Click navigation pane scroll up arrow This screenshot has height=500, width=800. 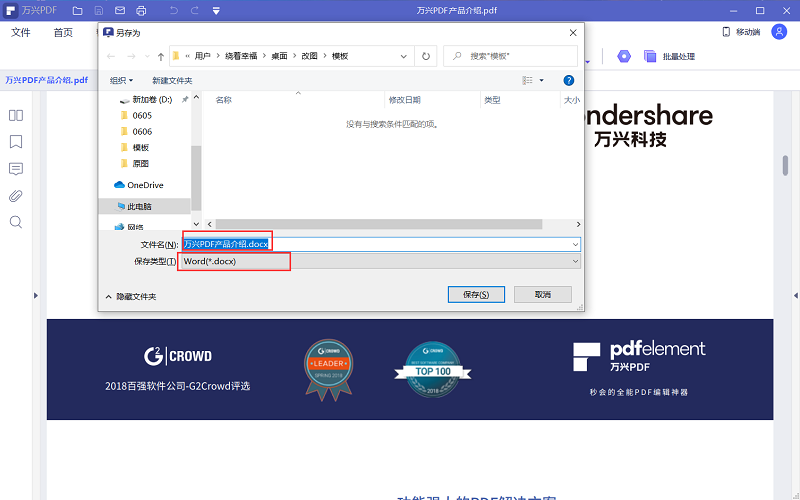pyautogui.click(x=196, y=97)
